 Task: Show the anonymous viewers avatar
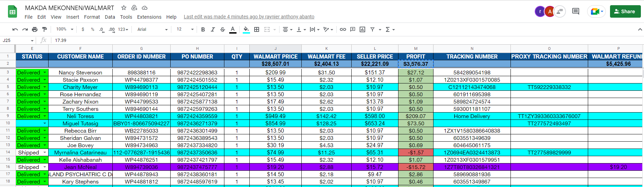(x=560, y=11)
